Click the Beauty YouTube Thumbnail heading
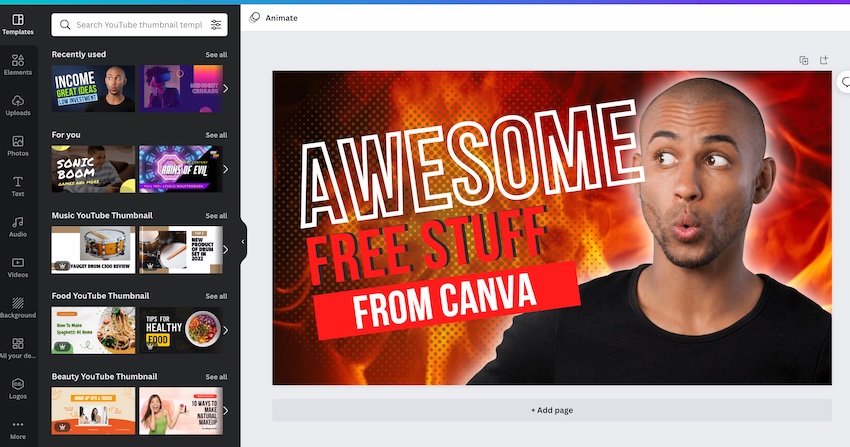Image resolution: width=850 pixels, height=447 pixels. tap(104, 377)
